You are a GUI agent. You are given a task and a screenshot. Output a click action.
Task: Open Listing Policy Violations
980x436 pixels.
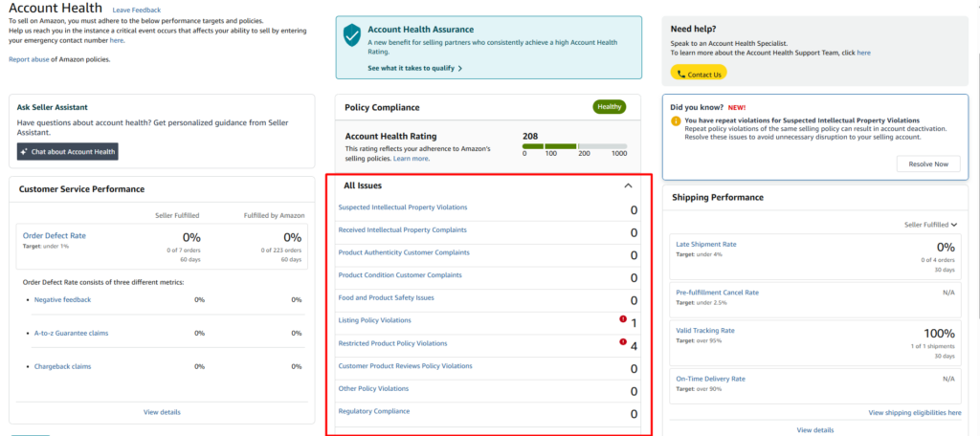[x=374, y=319]
